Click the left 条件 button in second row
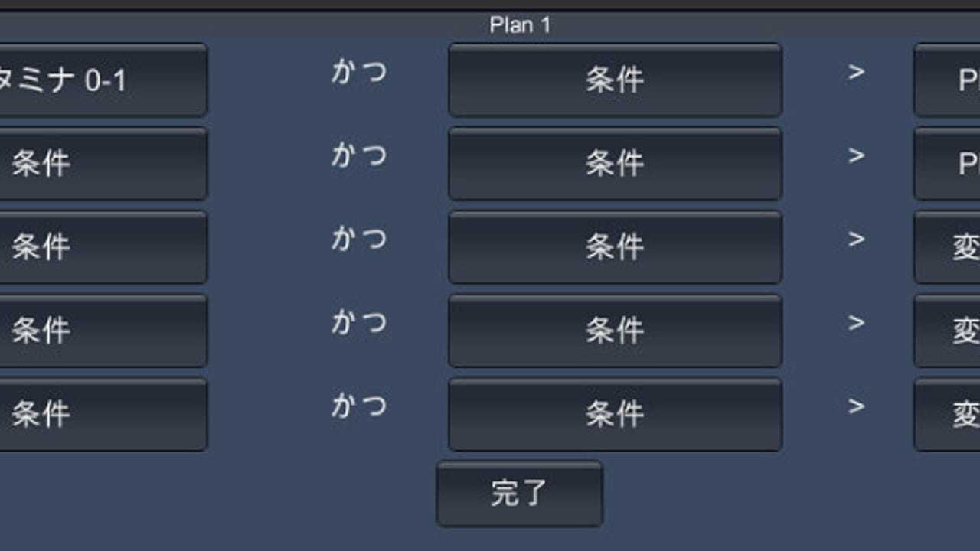Viewport: 980px width, 551px height. [103, 163]
